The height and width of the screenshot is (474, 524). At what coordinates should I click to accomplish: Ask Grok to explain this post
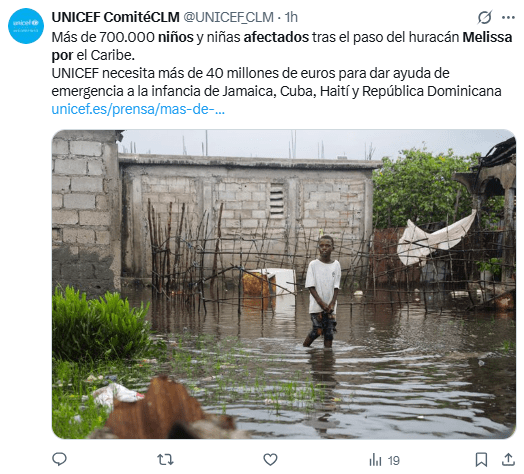click(484, 17)
